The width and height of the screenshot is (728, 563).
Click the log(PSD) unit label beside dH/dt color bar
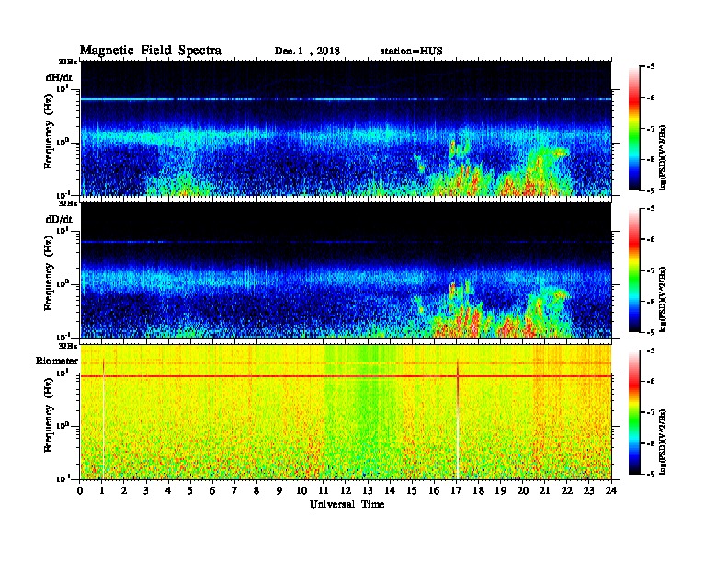click(664, 157)
